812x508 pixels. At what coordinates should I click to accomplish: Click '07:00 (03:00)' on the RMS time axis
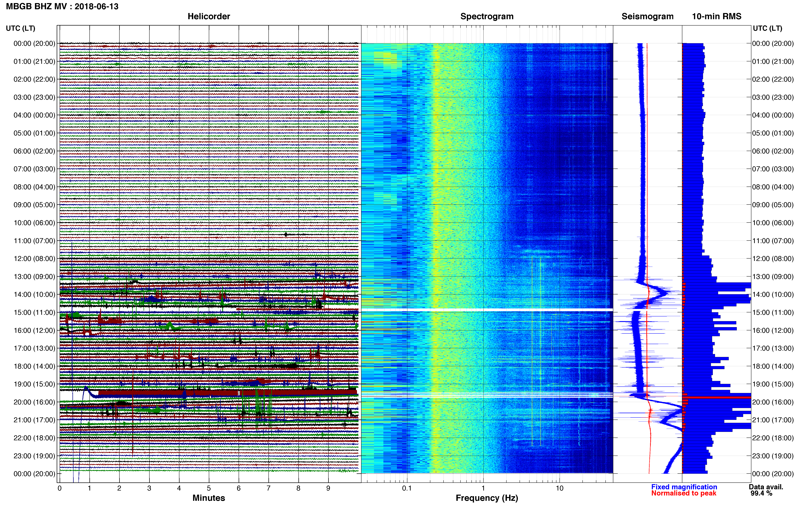pyautogui.click(x=773, y=169)
